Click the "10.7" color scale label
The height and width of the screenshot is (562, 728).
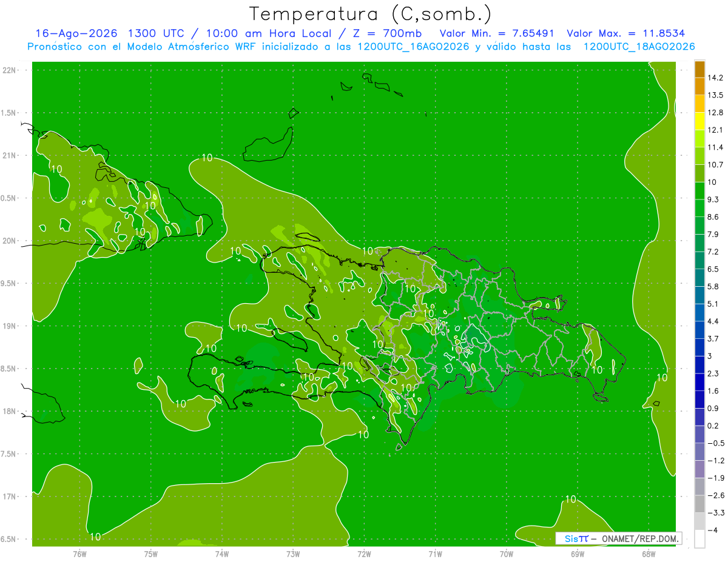click(715, 165)
